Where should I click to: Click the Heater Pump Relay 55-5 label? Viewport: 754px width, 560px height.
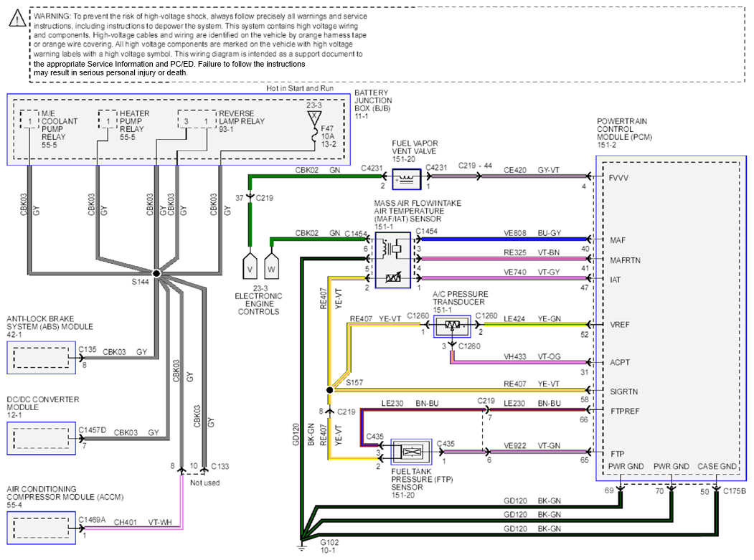click(x=135, y=125)
